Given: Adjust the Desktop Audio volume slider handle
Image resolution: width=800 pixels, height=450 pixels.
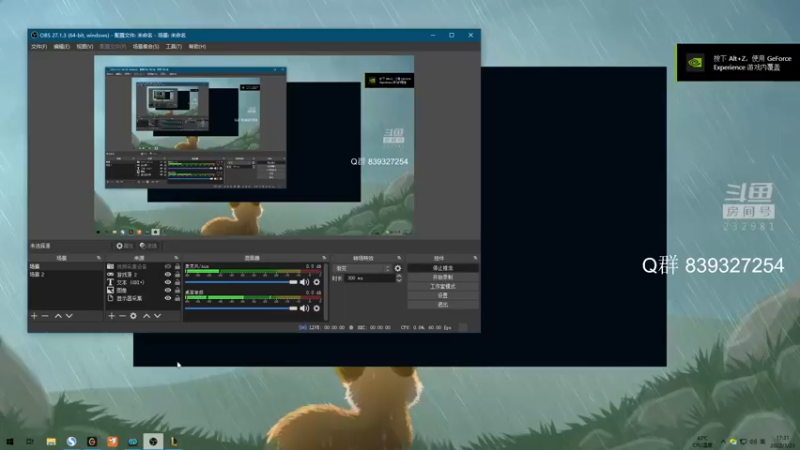Looking at the screenshot, I should (x=293, y=308).
